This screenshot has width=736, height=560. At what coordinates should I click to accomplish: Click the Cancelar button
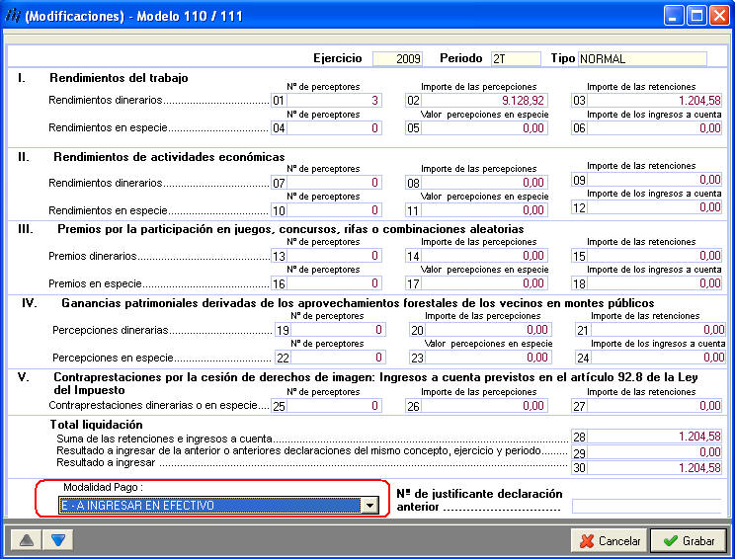click(x=610, y=541)
